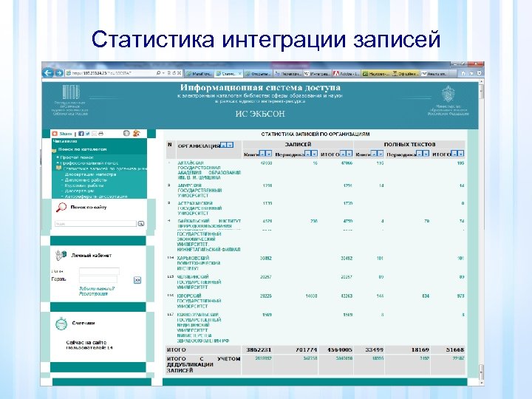The height and width of the screenshot is (399, 532).
Task: Click the Счетчики stopwatch icon
Action: click(x=61, y=324)
